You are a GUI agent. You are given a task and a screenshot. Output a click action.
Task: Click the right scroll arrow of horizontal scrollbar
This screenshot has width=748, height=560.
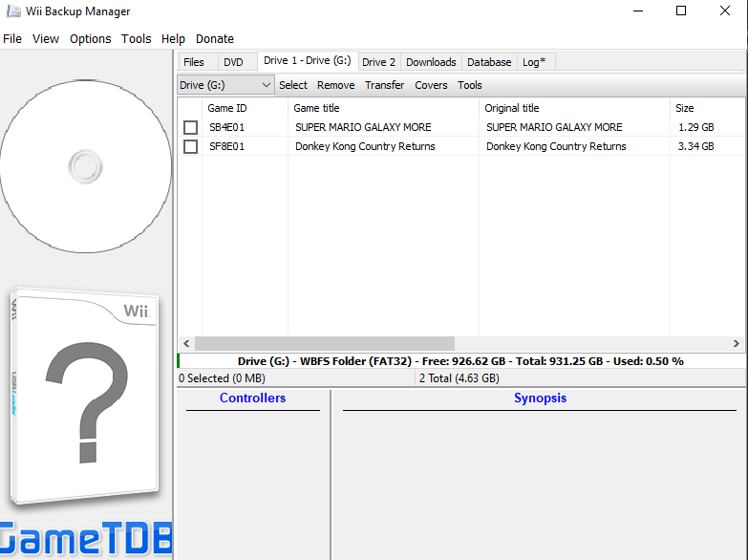click(737, 343)
